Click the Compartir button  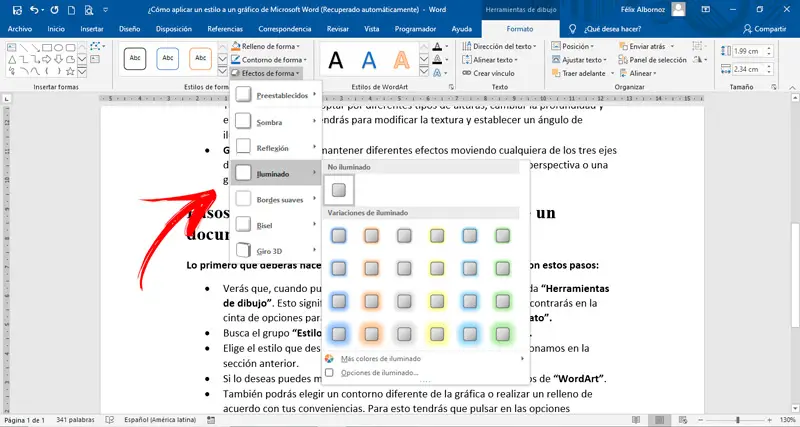[764, 29]
